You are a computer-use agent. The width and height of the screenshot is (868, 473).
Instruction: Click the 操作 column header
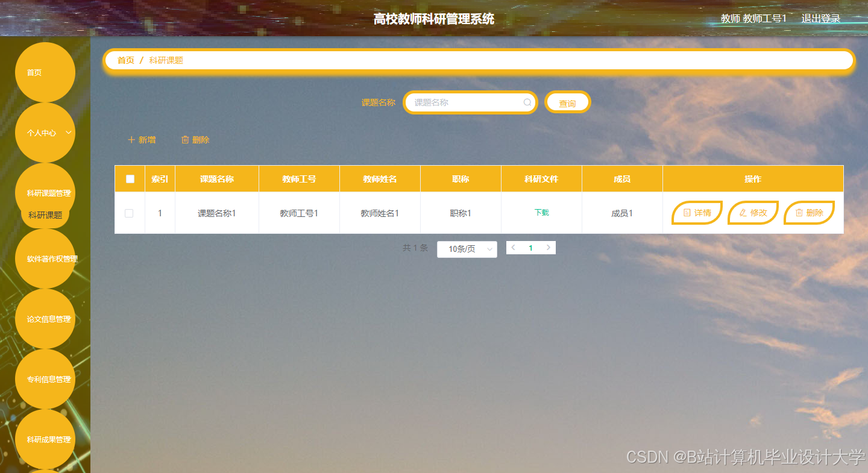(753, 179)
